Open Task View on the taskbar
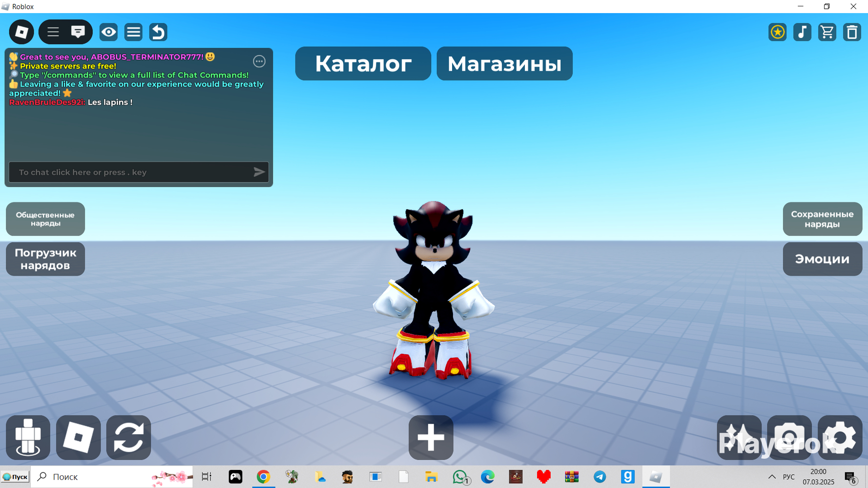The height and width of the screenshot is (488, 868). click(207, 477)
